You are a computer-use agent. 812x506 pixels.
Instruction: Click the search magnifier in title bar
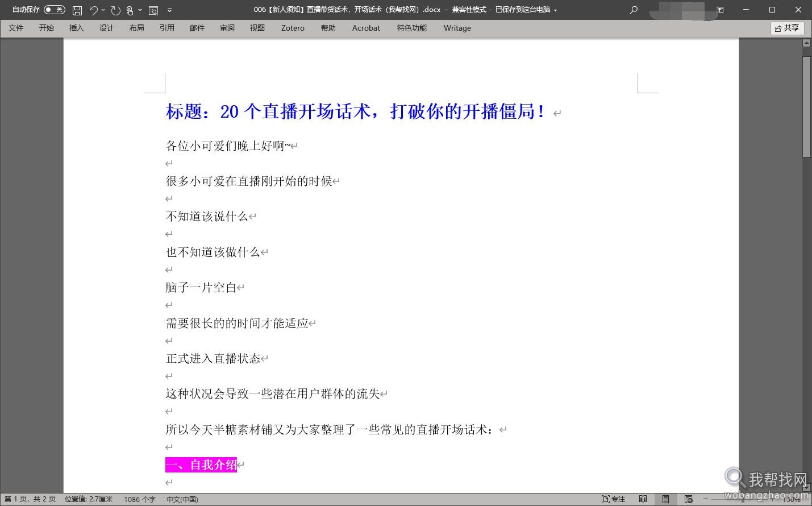(634, 10)
